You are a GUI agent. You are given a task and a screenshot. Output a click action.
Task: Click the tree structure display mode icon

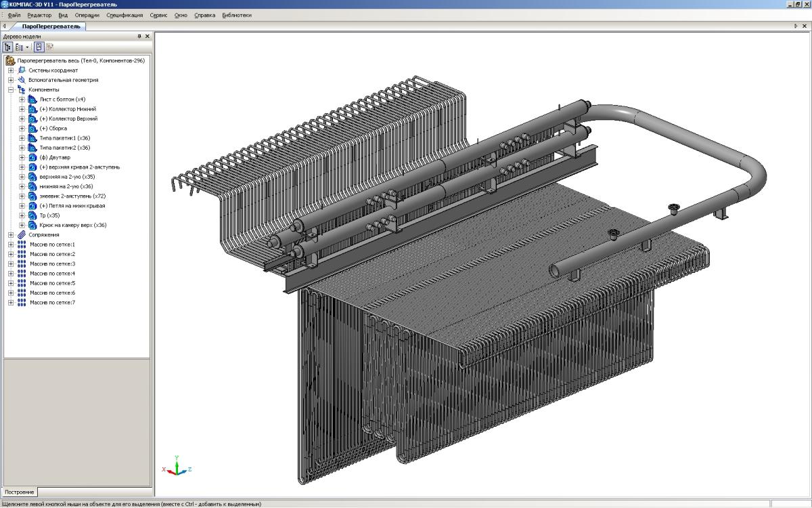point(8,47)
